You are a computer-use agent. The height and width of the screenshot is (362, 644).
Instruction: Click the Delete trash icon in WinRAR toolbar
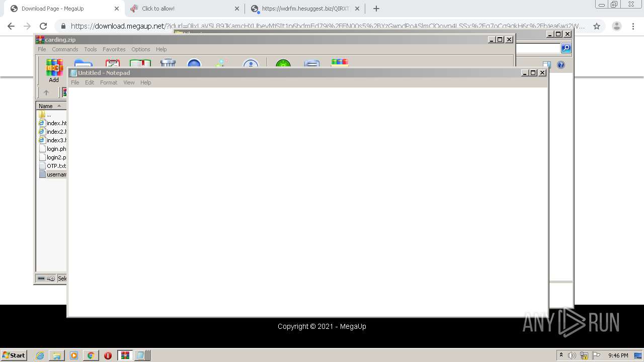[168, 63]
